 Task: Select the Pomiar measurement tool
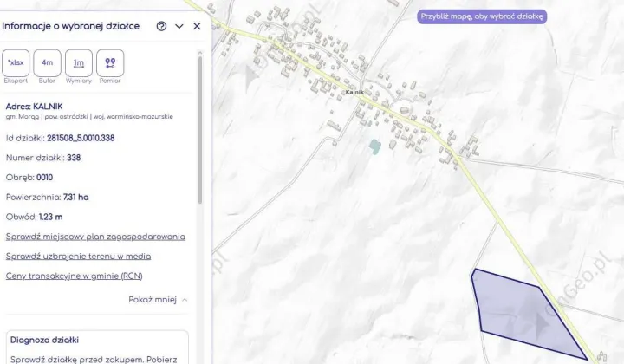pyautogui.click(x=110, y=63)
